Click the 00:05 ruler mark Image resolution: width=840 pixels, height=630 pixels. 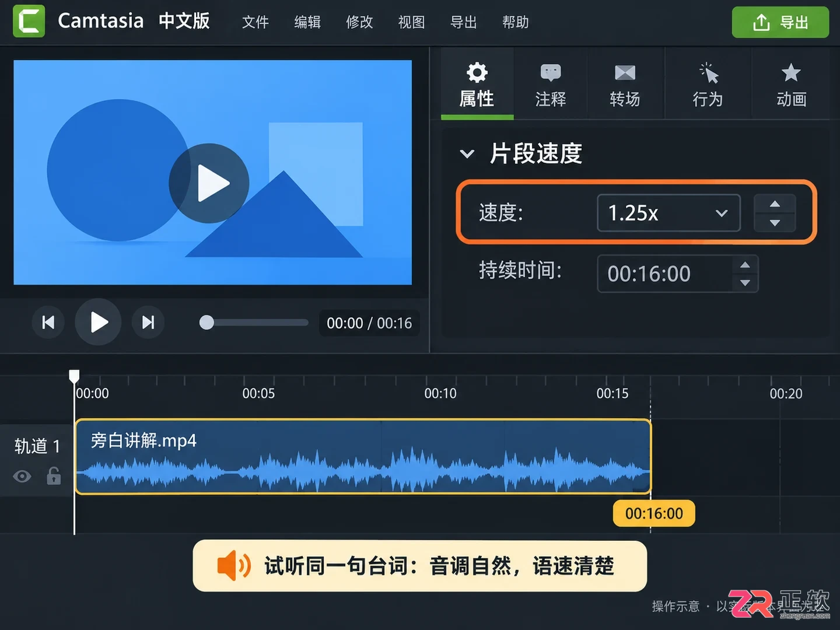click(258, 393)
